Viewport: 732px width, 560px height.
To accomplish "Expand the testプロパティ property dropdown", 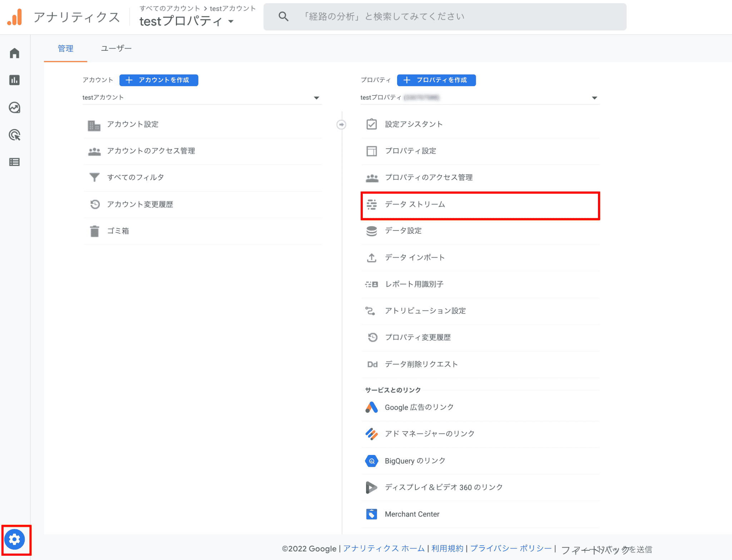I will click(x=480, y=98).
